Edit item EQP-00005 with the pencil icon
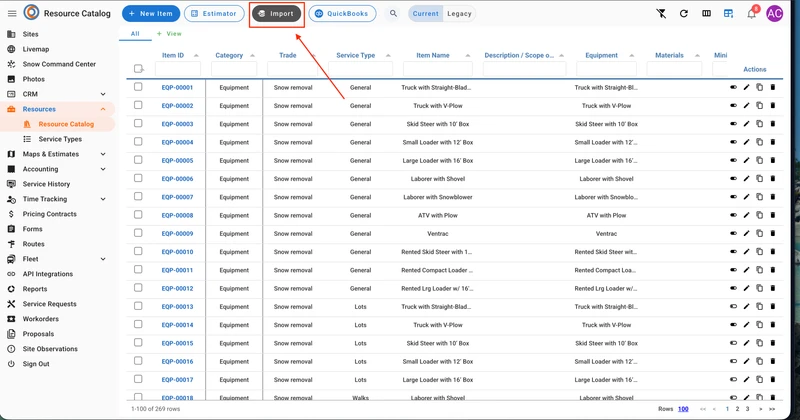This screenshot has height=420, width=800. (x=746, y=160)
